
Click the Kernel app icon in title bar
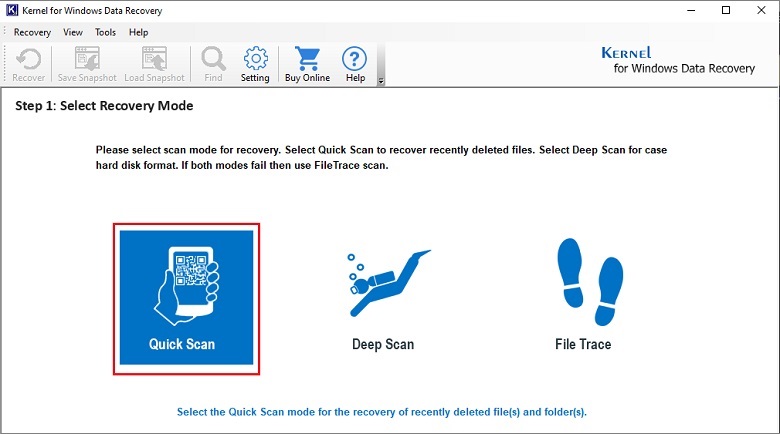(x=12, y=10)
